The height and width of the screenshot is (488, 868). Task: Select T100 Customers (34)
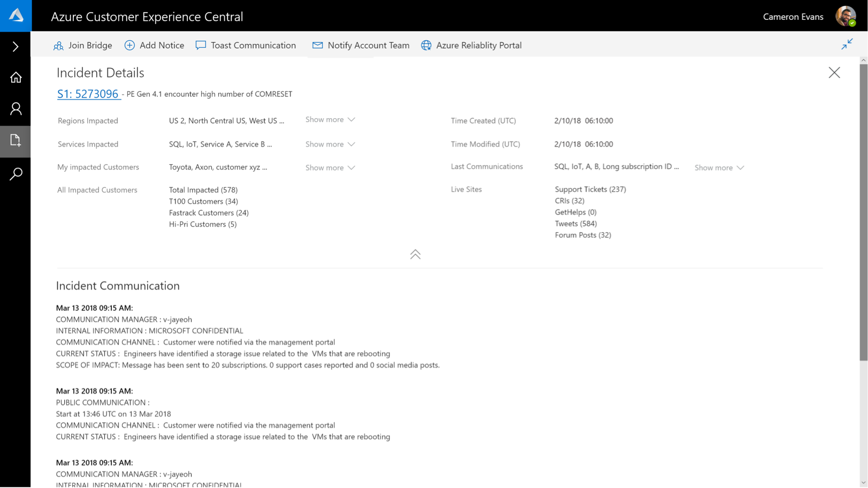(203, 201)
